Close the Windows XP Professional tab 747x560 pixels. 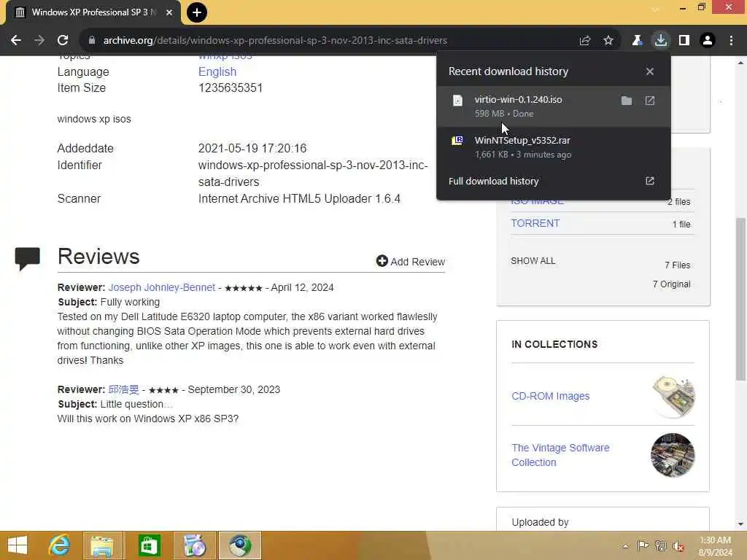click(169, 12)
